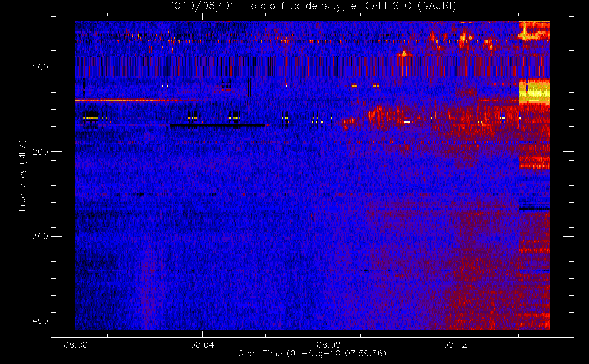Click the 'Start Time (01-Aug-10 07:59:36)' axis label

point(312,353)
